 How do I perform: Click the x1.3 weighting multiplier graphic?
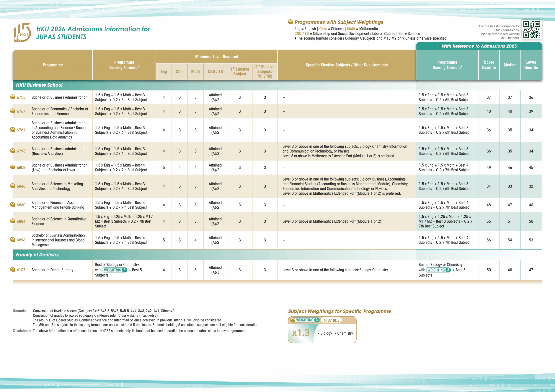301,333
